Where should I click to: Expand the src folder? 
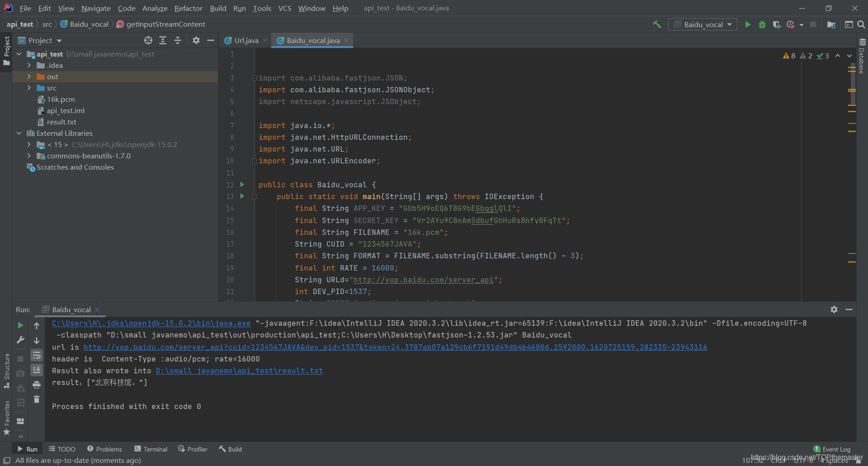tap(29, 88)
